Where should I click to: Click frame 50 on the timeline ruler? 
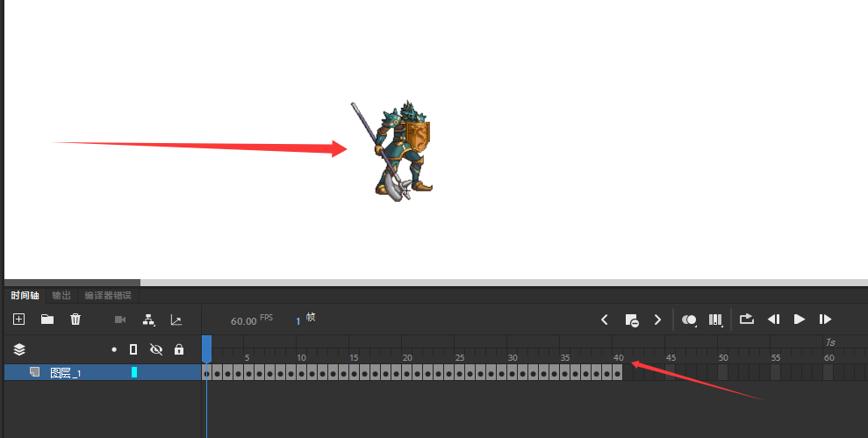(x=723, y=358)
